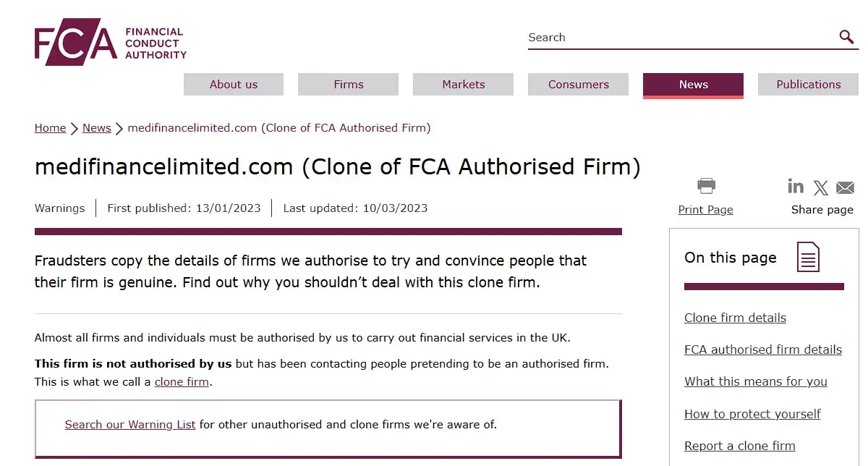This screenshot has width=868, height=466.
Task: Open the About us section
Action: [233, 84]
